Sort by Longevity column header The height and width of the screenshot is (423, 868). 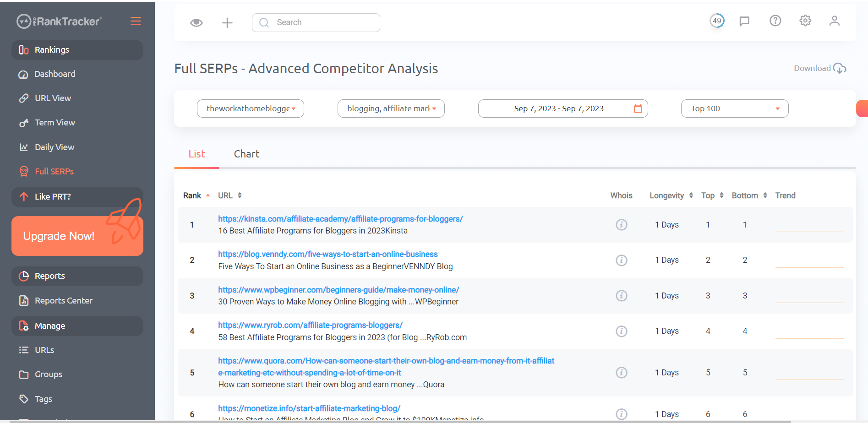[671, 195]
